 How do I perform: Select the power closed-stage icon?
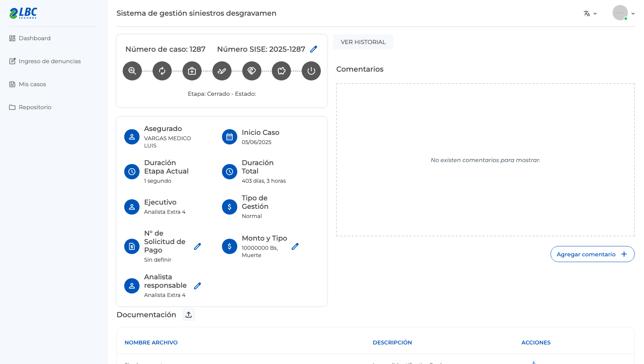click(x=311, y=71)
